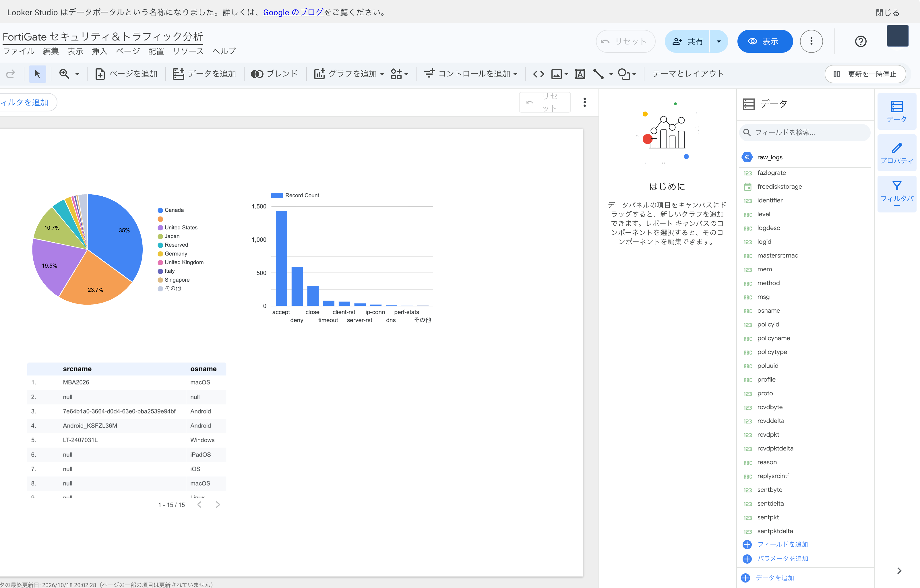
Task: Click フィルタを追加 chip
Action: pos(27,102)
